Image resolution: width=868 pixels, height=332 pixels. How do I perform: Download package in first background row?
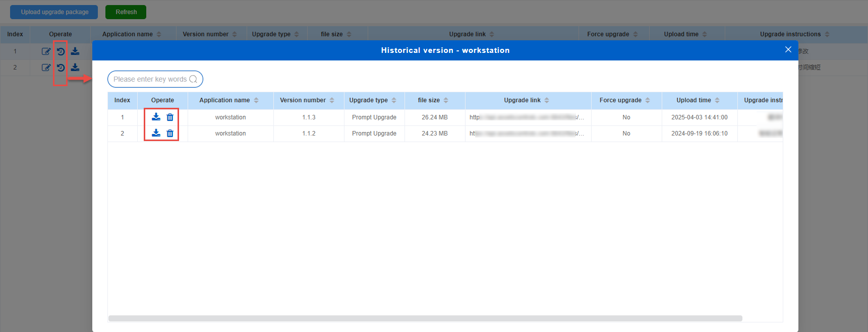click(75, 51)
